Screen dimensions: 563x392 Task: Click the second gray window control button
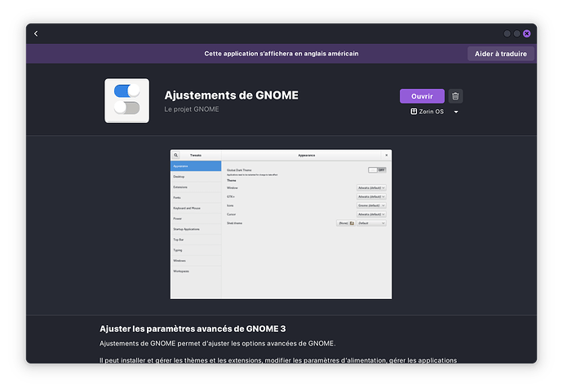(516, 33)
